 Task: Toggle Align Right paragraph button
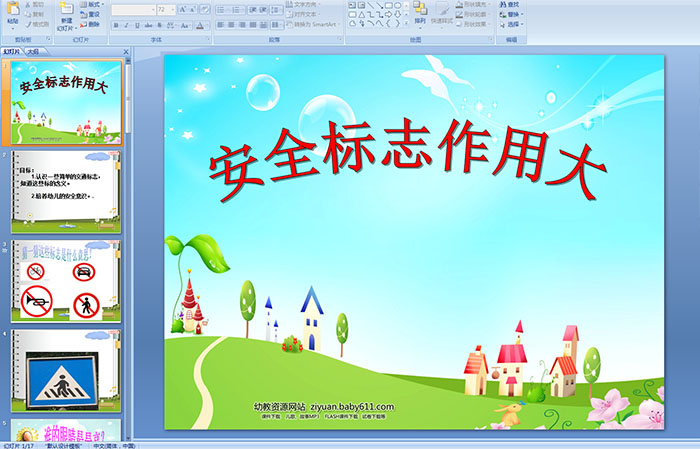tap(242, 25)
